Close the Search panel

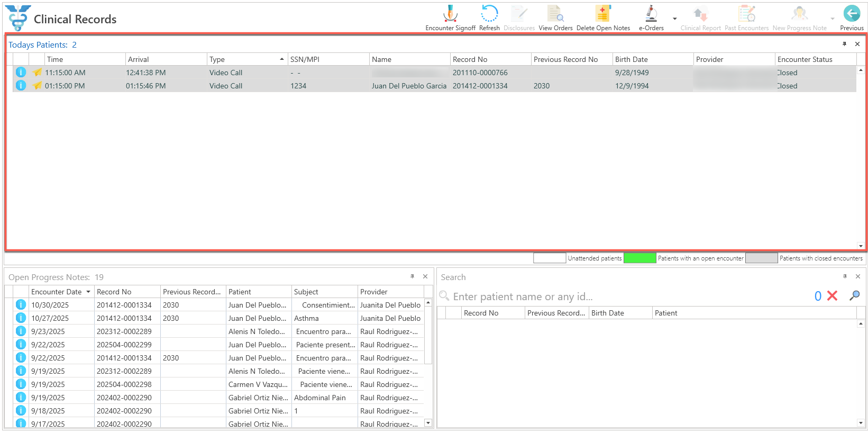[858, 276]
